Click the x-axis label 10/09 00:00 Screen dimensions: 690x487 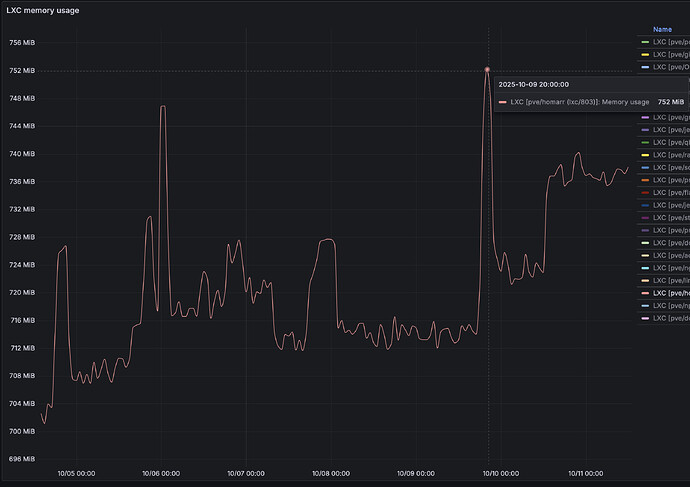[416, 473]
